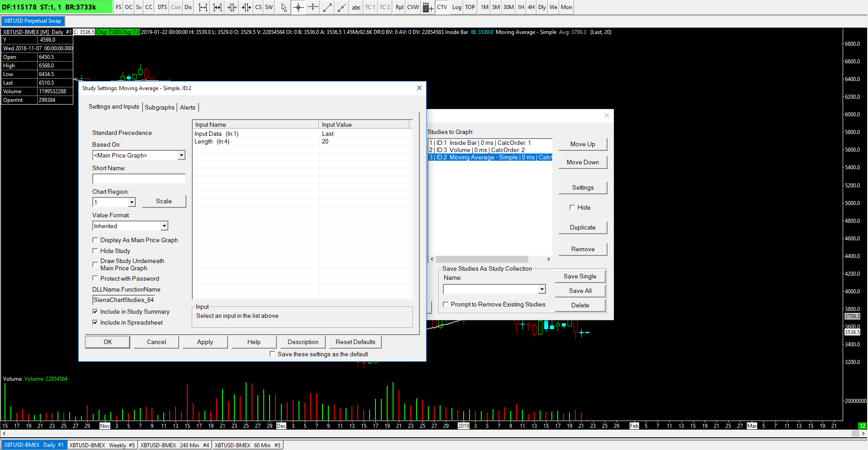
Task: Select ID:3 Volume study in list
Action: click(x=490, y=150)
